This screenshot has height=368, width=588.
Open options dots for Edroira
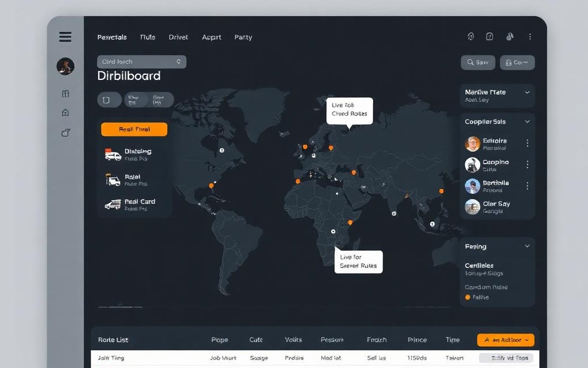[528, 143]
